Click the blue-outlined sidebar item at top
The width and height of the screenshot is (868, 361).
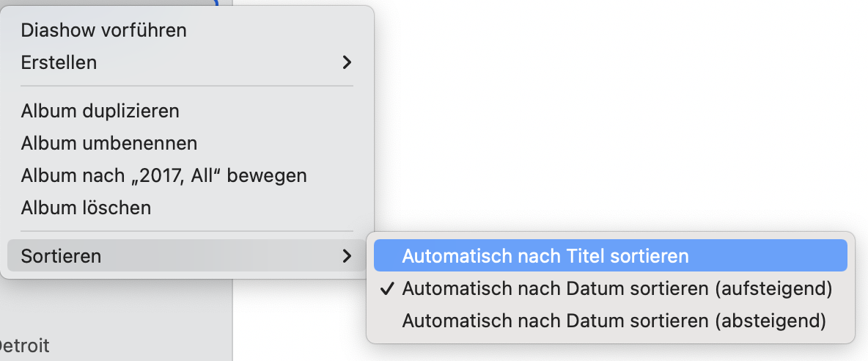tap(110, 2)
